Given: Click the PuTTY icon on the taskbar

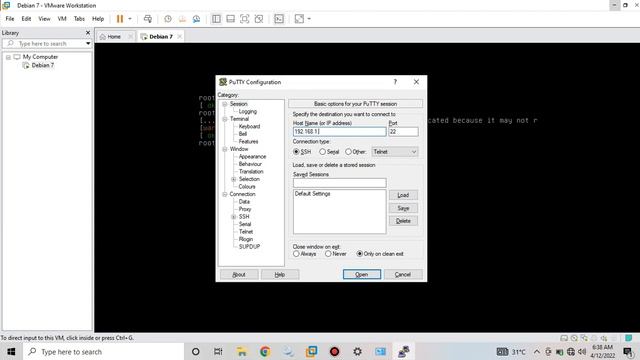Looking at the screenshot, I should coord(404,351).
